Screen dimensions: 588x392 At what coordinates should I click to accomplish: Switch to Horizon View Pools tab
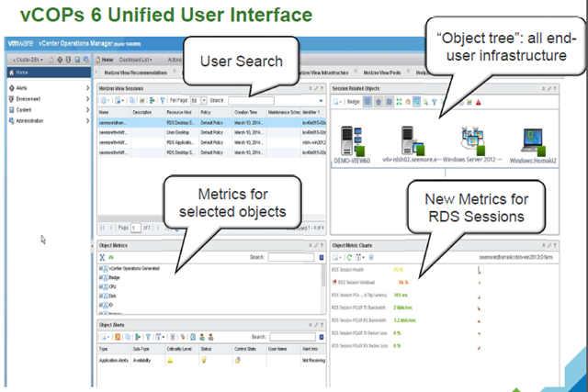coord(382,73)
